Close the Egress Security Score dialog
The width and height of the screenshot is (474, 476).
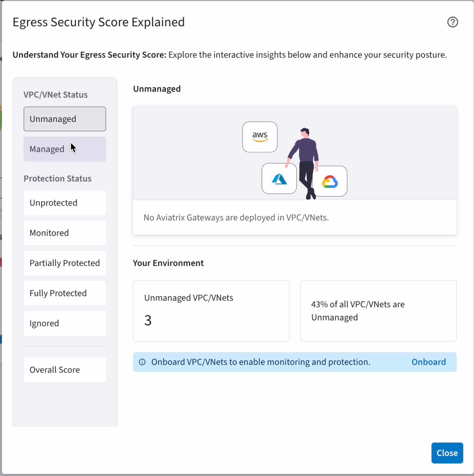click(447, 453)
